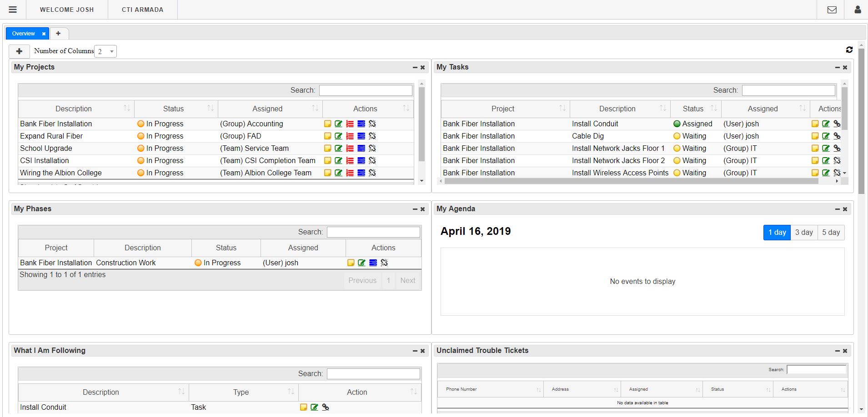The width and height of the screenshot is (868, 417).
Task: Go to Previous page in My Phases
Action: pyautogui.click(x=362, y=281)
